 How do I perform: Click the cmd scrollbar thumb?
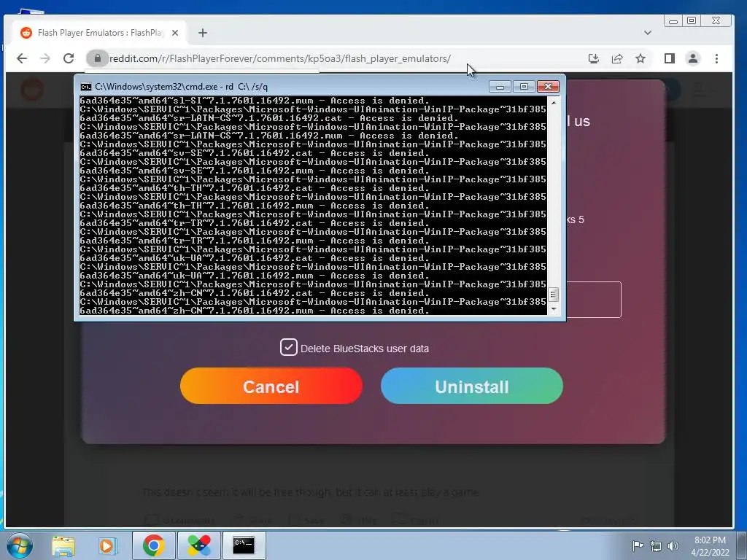554,295
